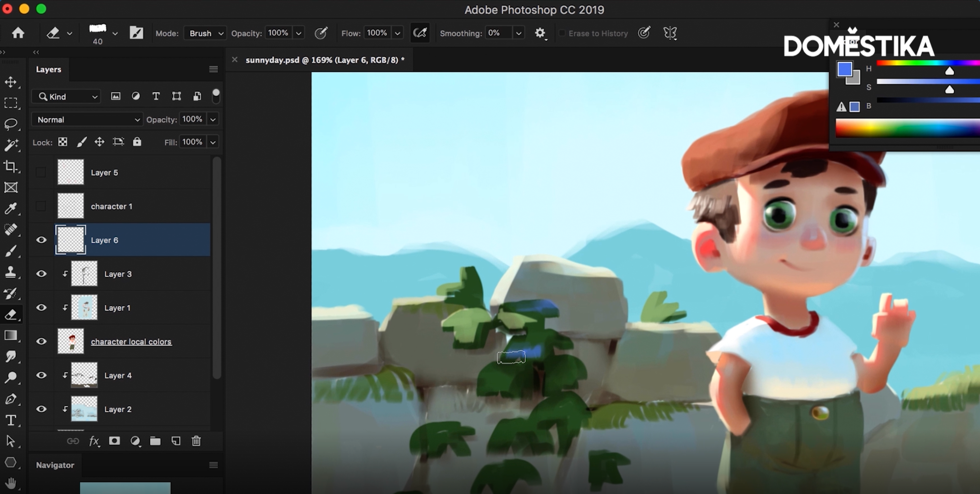Hide Layer 6 with eye icon
Screen dimensions: 980x494
click(x=41, y=240)
